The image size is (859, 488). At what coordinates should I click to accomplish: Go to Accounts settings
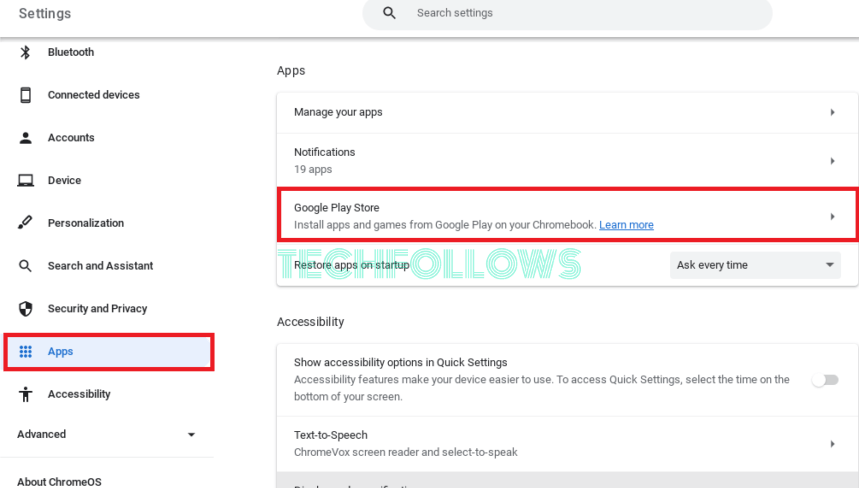tap(71, 137)
